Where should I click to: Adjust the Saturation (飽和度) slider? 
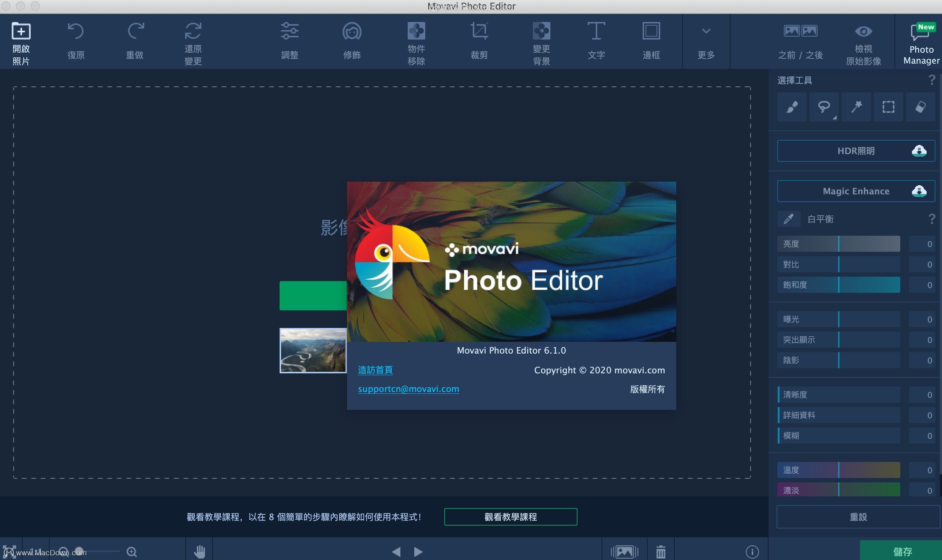point(839,285)
